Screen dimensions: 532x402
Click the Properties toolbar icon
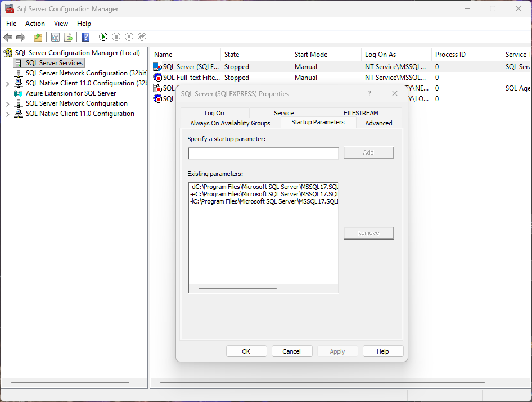click(x=55, y=37)
